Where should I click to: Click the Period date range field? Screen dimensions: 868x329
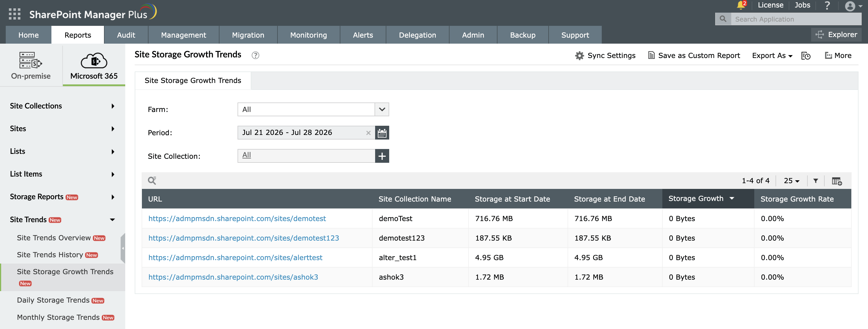click(x=306, y=133)
